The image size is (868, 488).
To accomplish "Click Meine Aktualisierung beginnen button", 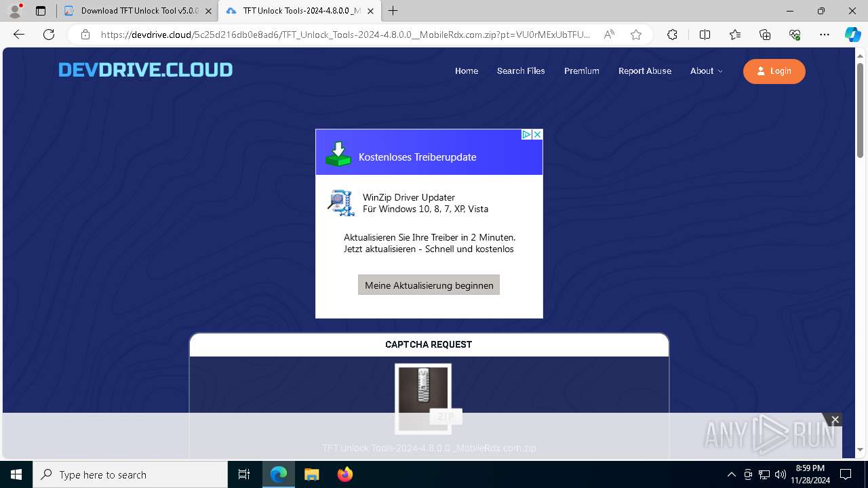I will 429,285.
